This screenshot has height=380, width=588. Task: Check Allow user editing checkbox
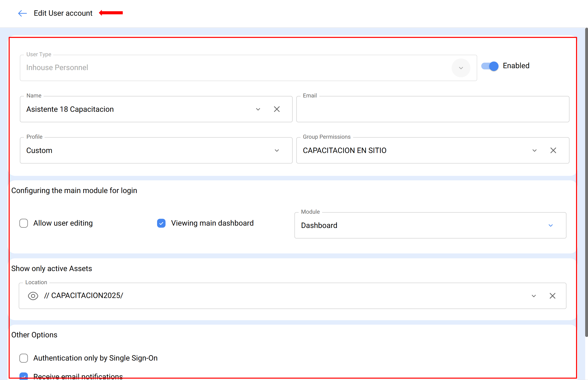24,223
